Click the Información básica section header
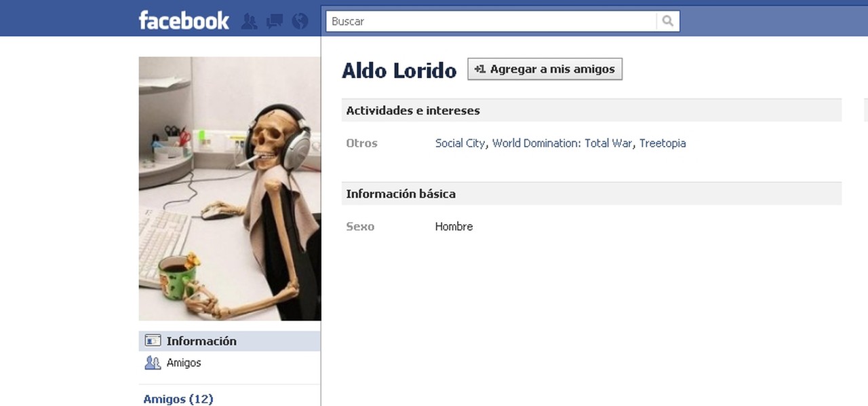This screenshot has height=406, width=868. 401,193
